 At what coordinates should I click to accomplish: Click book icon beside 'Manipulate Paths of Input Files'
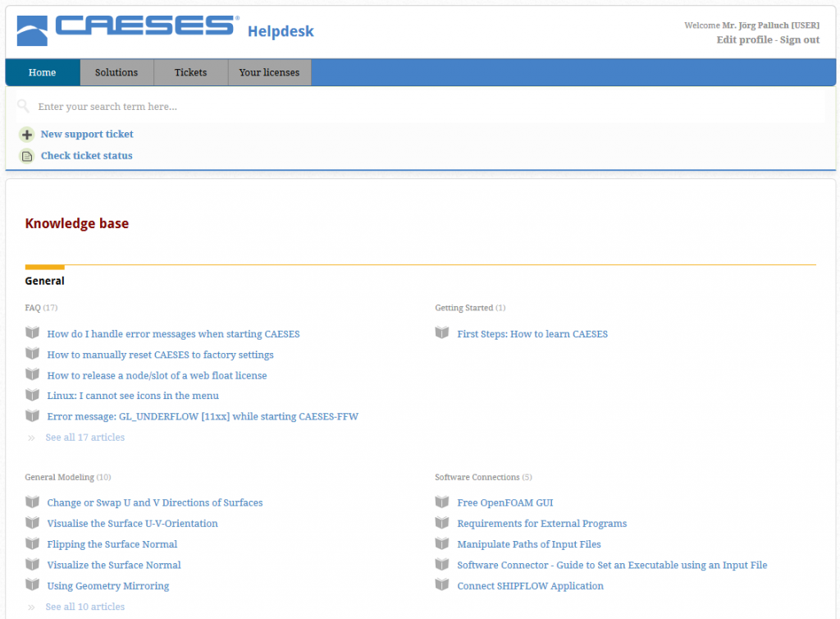[442, 543]
